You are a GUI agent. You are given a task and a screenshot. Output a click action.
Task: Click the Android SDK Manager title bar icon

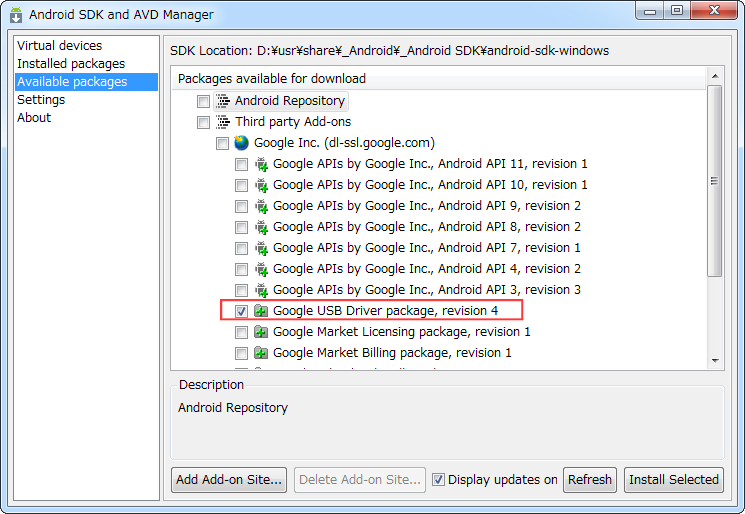(16, 15)
